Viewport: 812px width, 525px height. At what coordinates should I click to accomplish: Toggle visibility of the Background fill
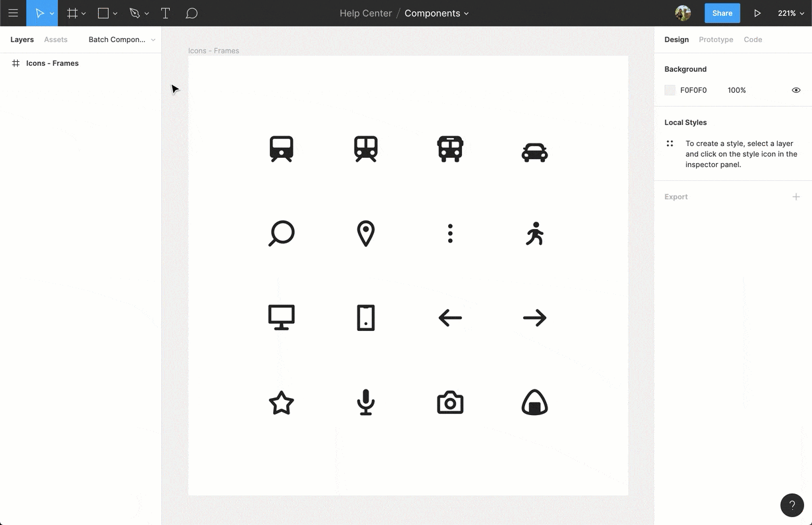tap(796, 90)
